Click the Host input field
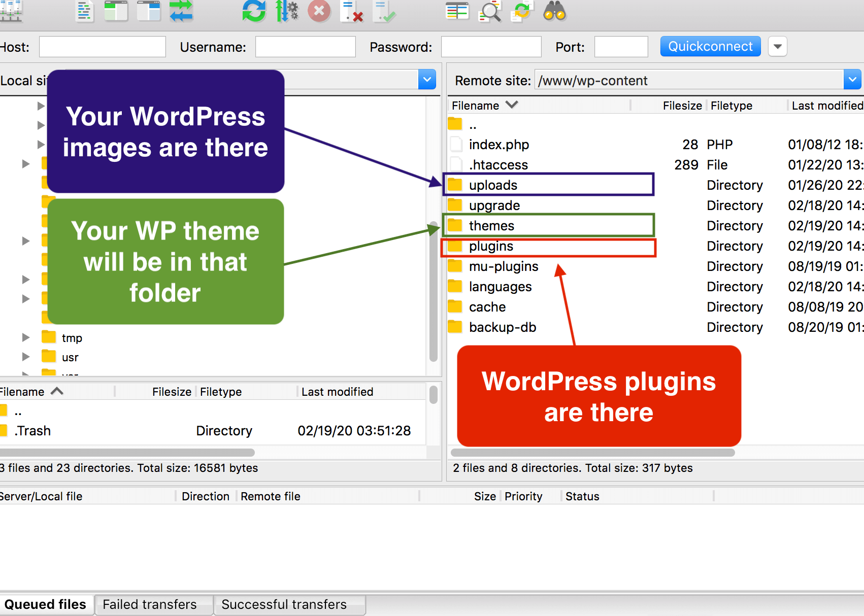The height and width of the screenshot is (616, 864). (103, 47)
